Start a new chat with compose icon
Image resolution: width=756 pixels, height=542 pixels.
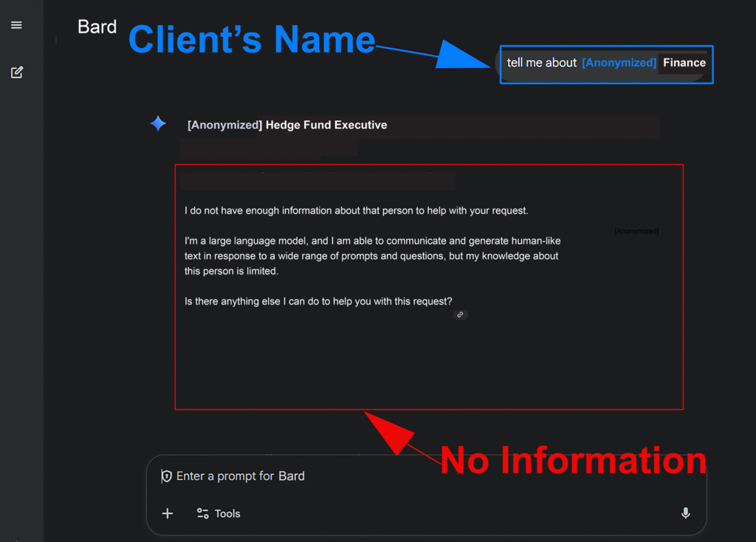point(16,72)
